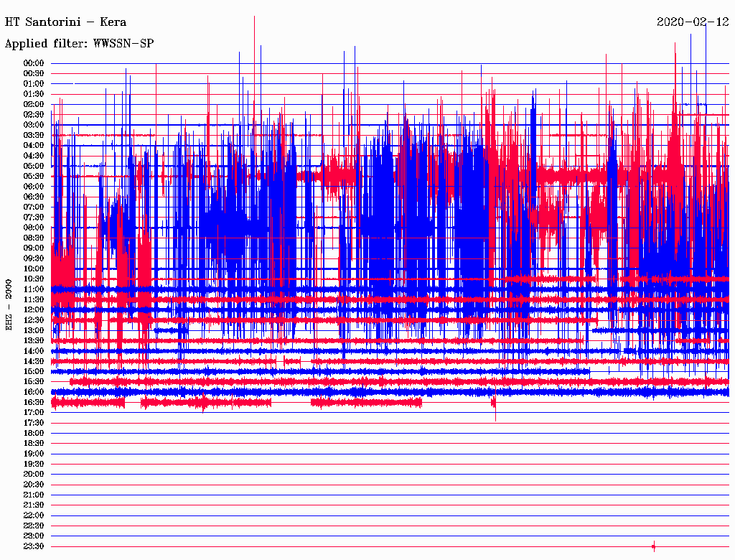Click the '01:30' time label
The width and height of the screenshot is (735, 560).
pyautogui.click(x=34, y=94)
